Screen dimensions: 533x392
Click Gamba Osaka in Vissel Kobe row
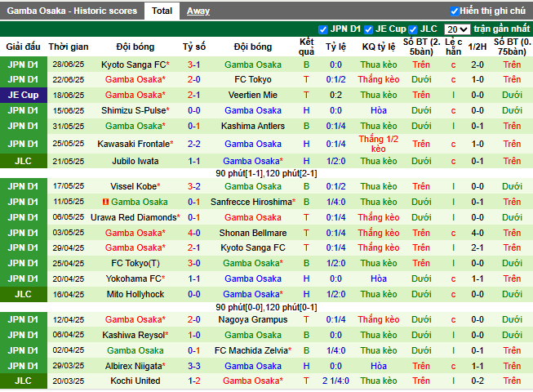(253, 186)
